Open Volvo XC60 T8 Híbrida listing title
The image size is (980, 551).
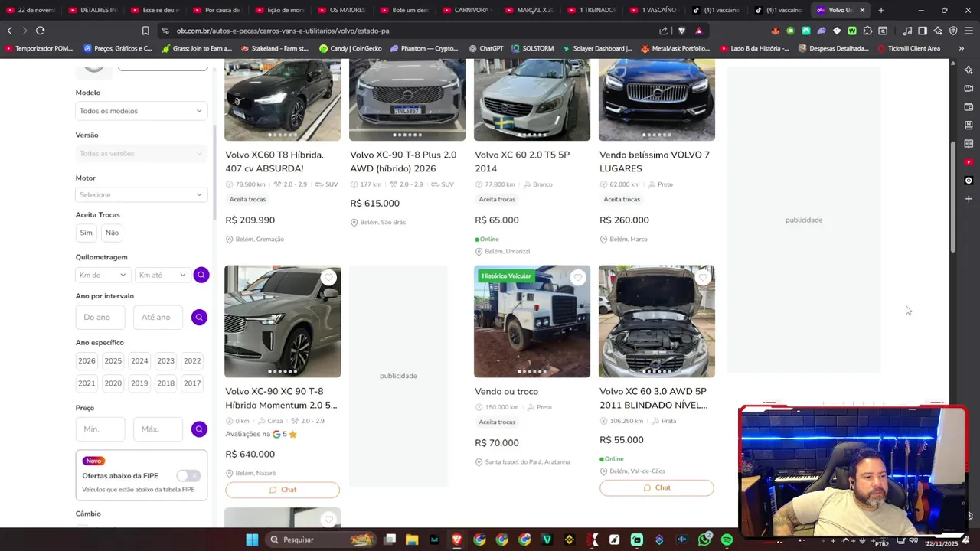pos(274,161)
